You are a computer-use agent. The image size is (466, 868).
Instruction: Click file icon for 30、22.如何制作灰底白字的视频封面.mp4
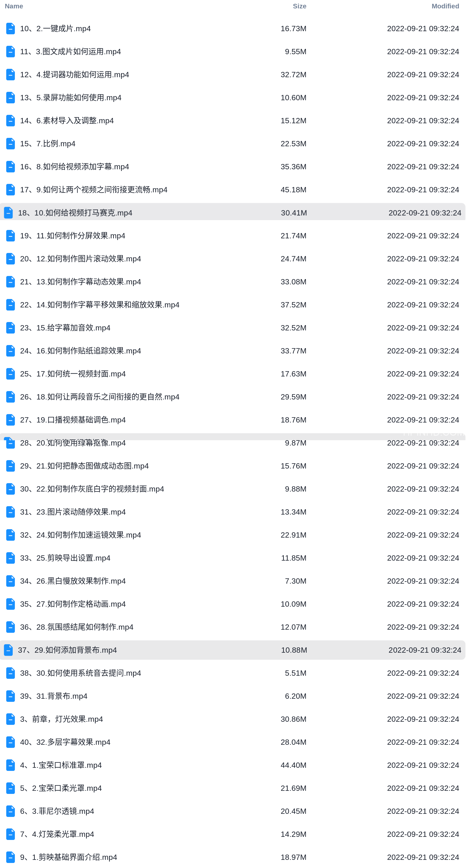coord(11,489)
